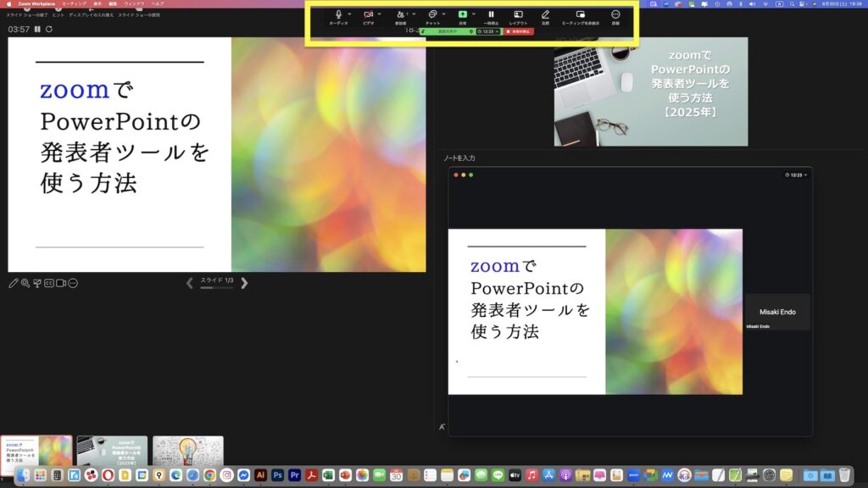Open Finder in the Dock
Image resolution: width=868 pixels, height=488 pixels.
[23, 474]
